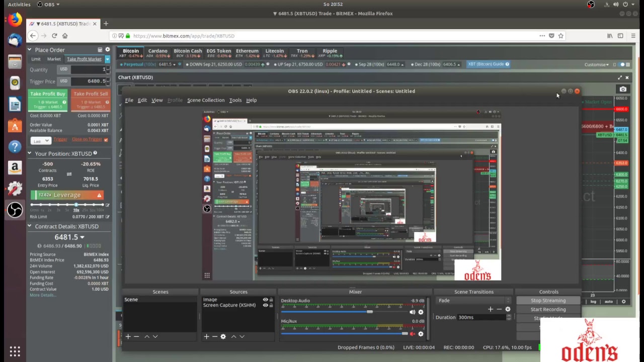Adjust the Mic/Aux volume slider
Screen dimensions: 644x362
pyautogui.click(x=405, y=334)
